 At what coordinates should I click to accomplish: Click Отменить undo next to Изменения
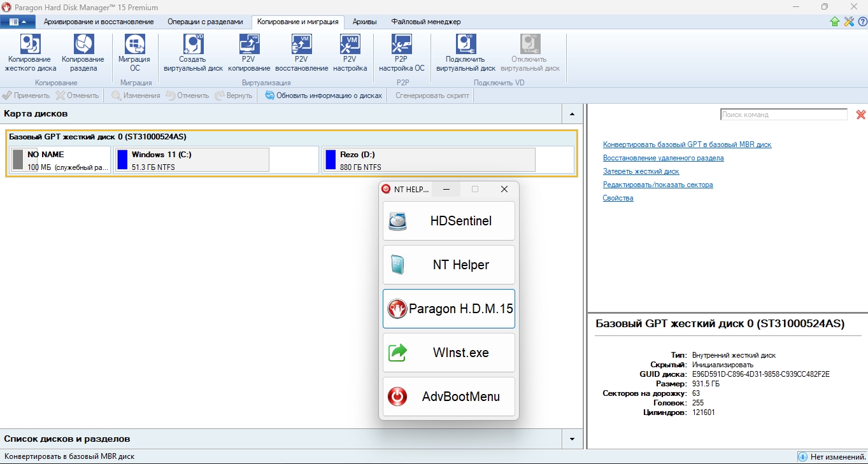(187, 95)
